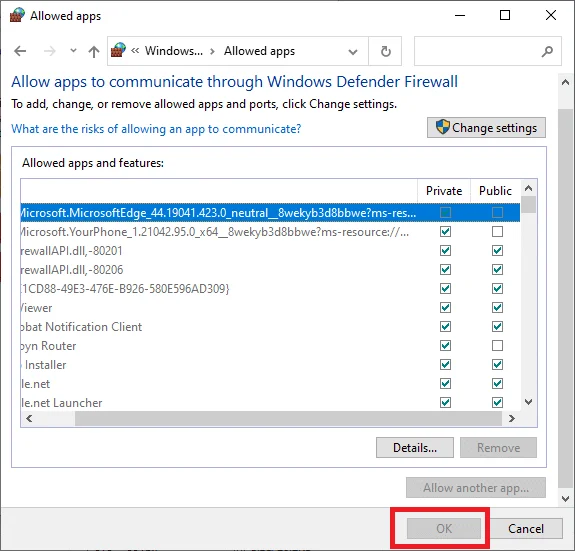
Task: Click the forward navigation arrow
Action: click(x=50, y=51)
